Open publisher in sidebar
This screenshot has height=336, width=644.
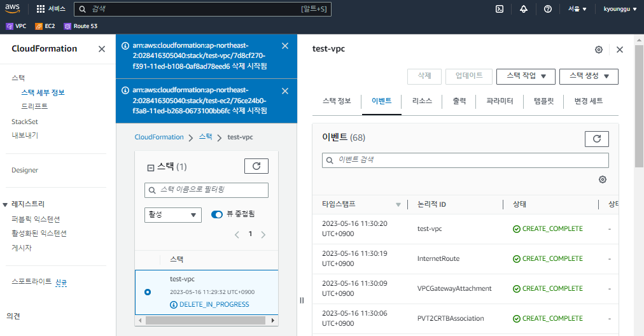[x=22, y=248]
